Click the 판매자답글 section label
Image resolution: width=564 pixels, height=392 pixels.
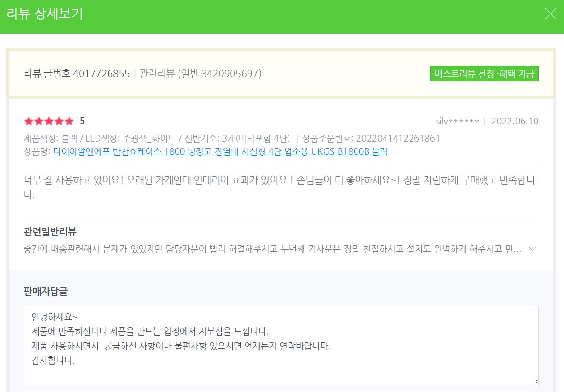46,291
